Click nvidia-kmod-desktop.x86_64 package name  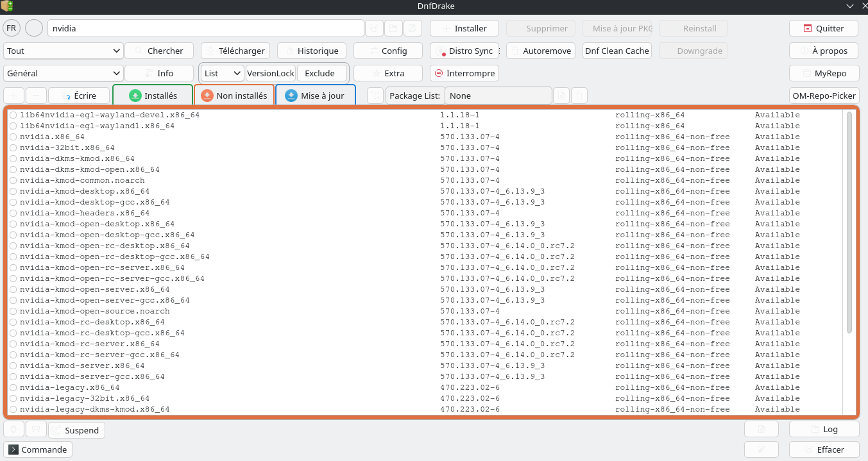85,191
